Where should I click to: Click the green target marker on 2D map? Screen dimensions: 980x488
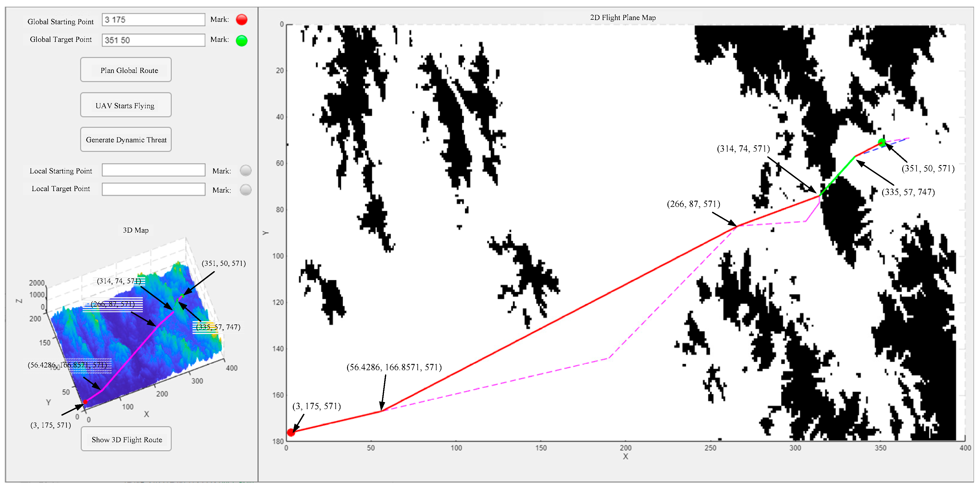tap(882, 143)
